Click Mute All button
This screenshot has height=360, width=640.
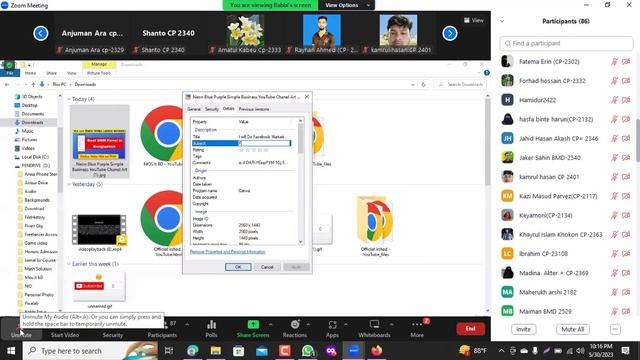pyautogui.click(x=572, y=329)
